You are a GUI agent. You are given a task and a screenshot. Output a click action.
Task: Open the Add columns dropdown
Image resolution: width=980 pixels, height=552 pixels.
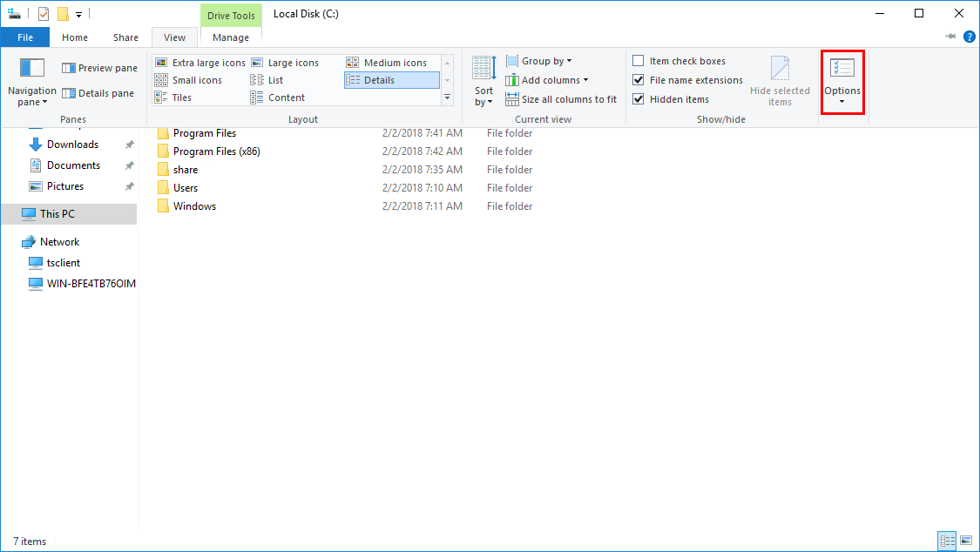click(547, 80)
